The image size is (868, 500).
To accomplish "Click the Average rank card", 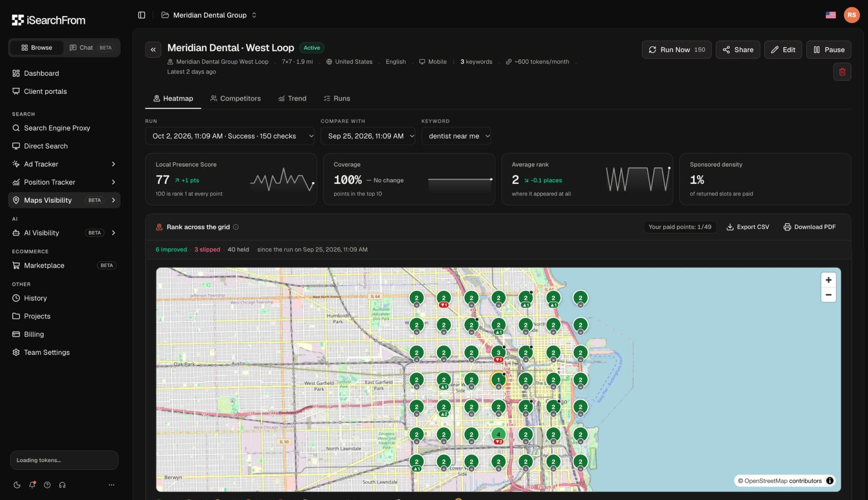I will tap(587, 179).
